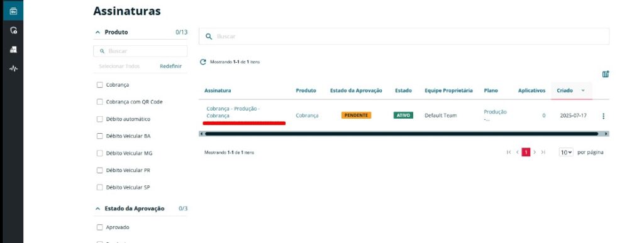The height and width of the screenshot is (243, 644).
Task: Open row actions menu for Cobrança subscription
Action: click(603, 116)
